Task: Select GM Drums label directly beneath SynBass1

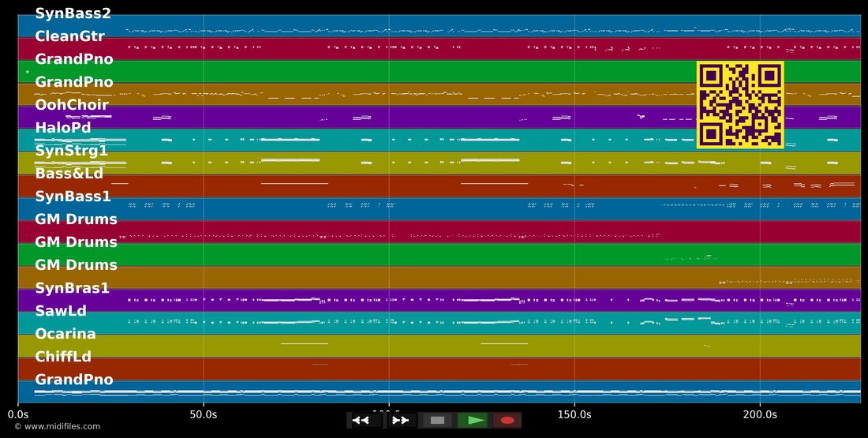Action: pyautogui.click(x=77, y=219)
